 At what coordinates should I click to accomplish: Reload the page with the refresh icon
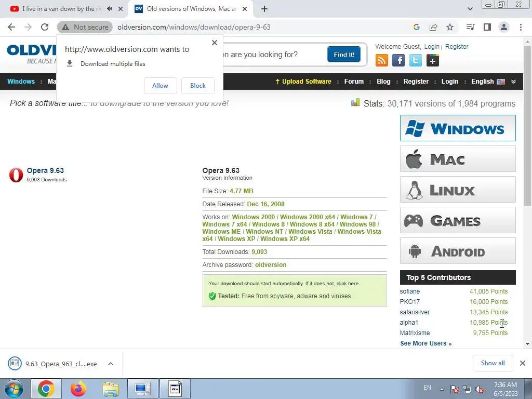pos(45,27)
